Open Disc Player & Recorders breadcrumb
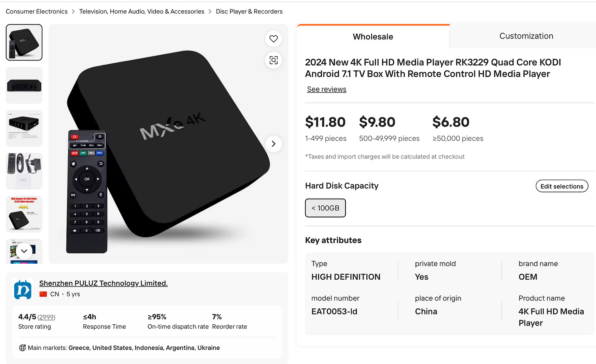 (x=249, y=11)
